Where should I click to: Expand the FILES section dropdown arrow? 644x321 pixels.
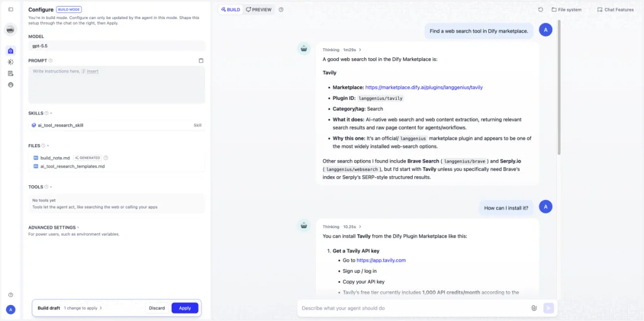click(x=48, y=145)
